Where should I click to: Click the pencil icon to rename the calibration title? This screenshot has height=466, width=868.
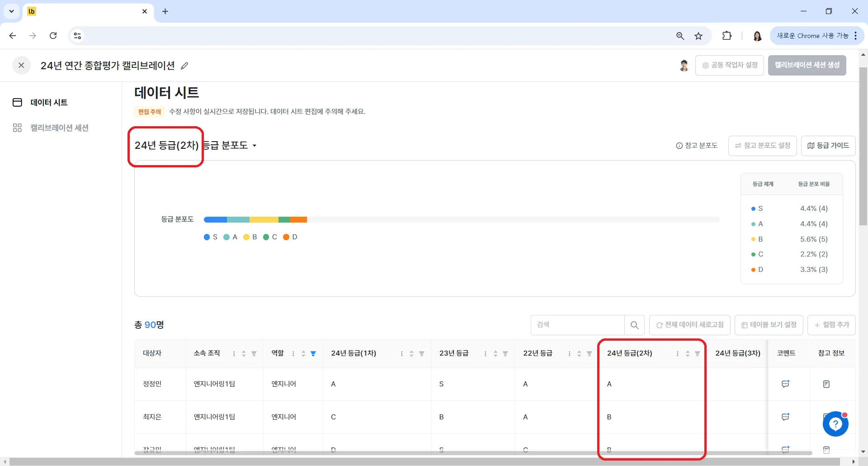point(184,66)
